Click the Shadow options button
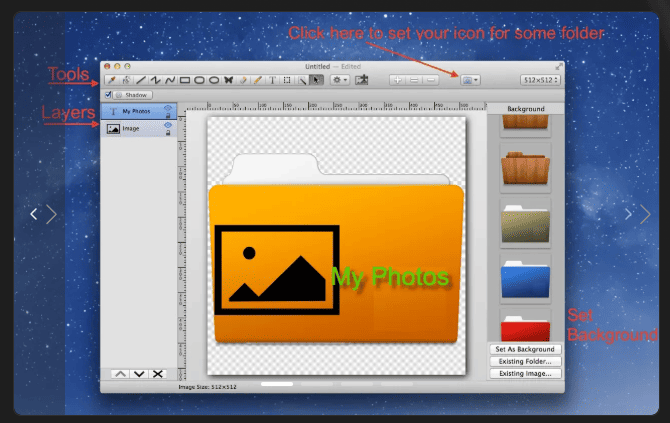The image size is (670, 423). click(x=133, y=95)
